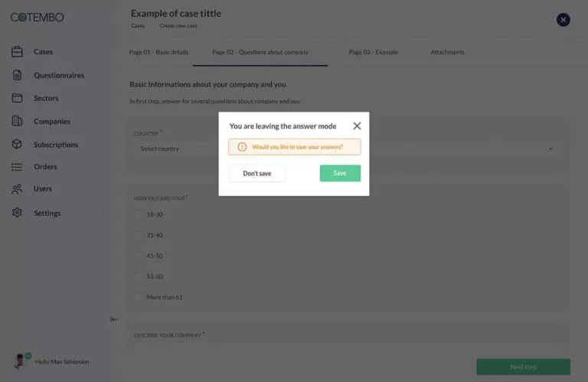Click the Users people icon
Screen dimensions: 588x382
click(x=17, y=189)
